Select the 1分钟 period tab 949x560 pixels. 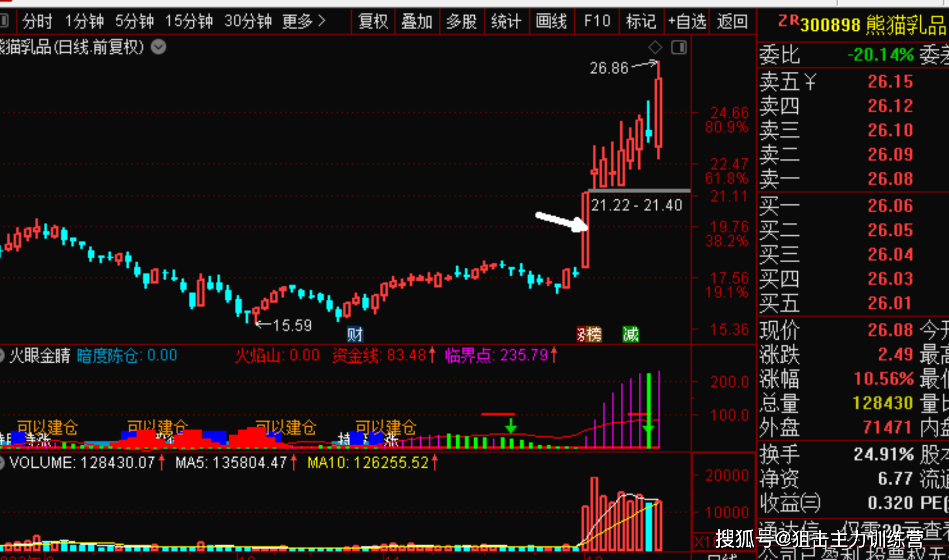84,22
